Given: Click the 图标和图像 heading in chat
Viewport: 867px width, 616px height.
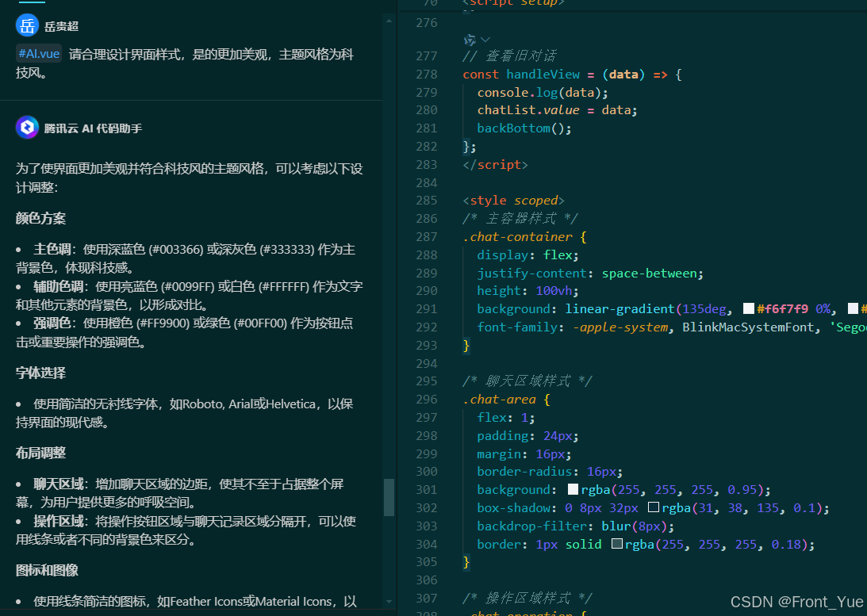Looking at the screenshot, I should pos(47,570).
